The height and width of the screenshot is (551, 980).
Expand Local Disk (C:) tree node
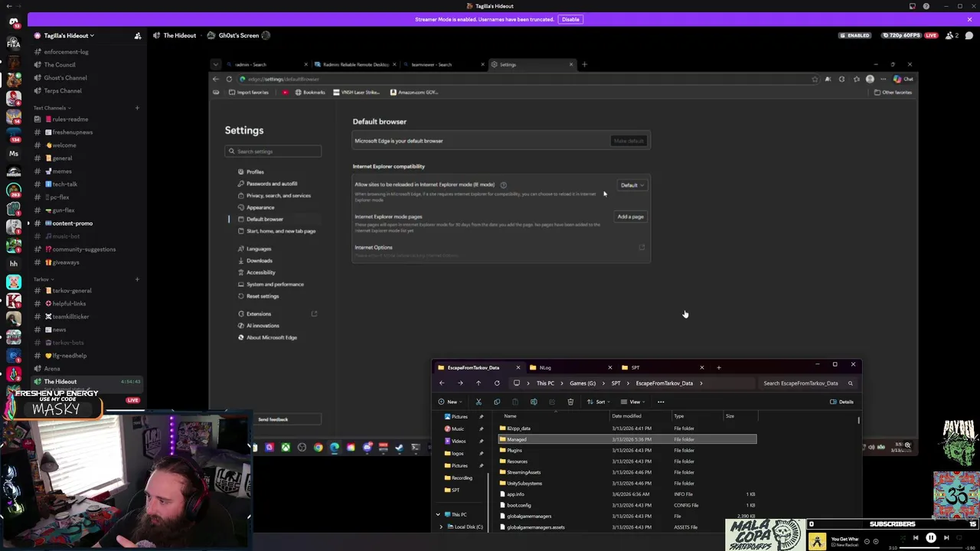441,527
